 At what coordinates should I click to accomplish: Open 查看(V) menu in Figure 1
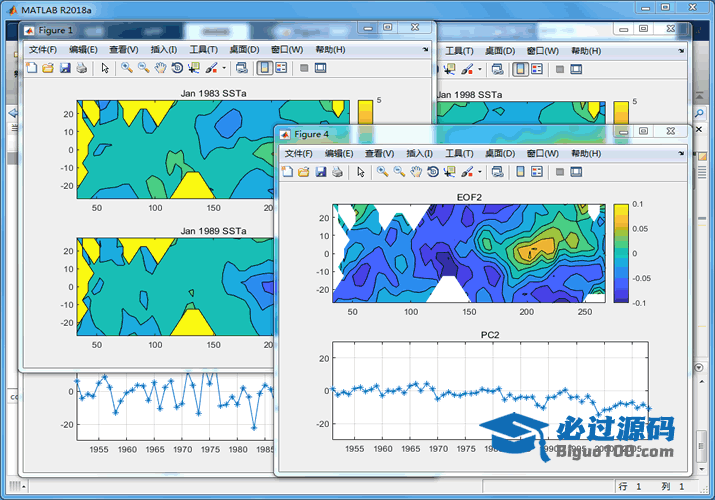(x=124, y=50)
